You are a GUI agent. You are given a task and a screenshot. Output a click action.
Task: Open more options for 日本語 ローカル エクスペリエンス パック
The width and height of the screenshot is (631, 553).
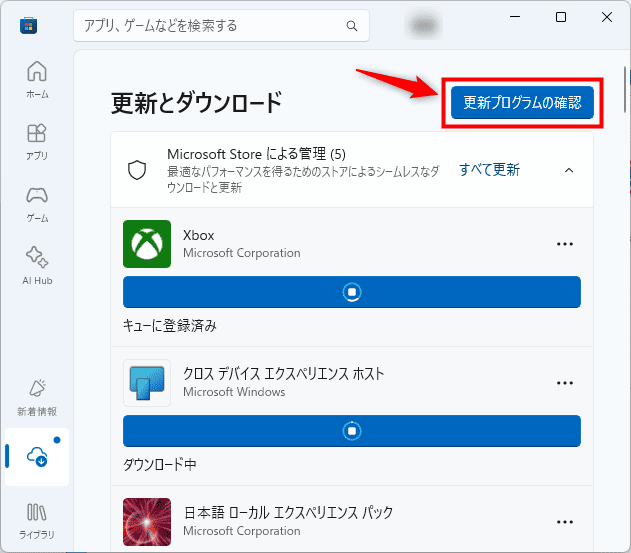coord(565,521)
